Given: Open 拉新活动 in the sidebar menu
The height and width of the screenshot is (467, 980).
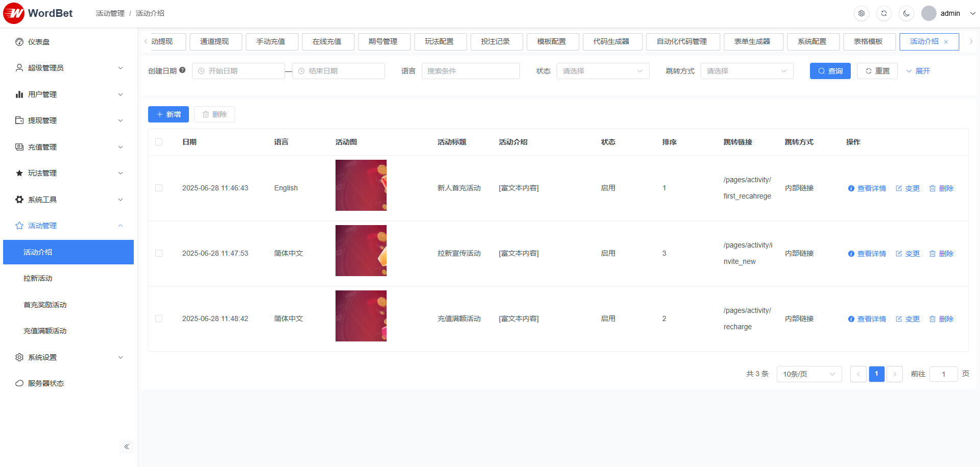Looking at the screenshot, I should (x=38, y=278).
